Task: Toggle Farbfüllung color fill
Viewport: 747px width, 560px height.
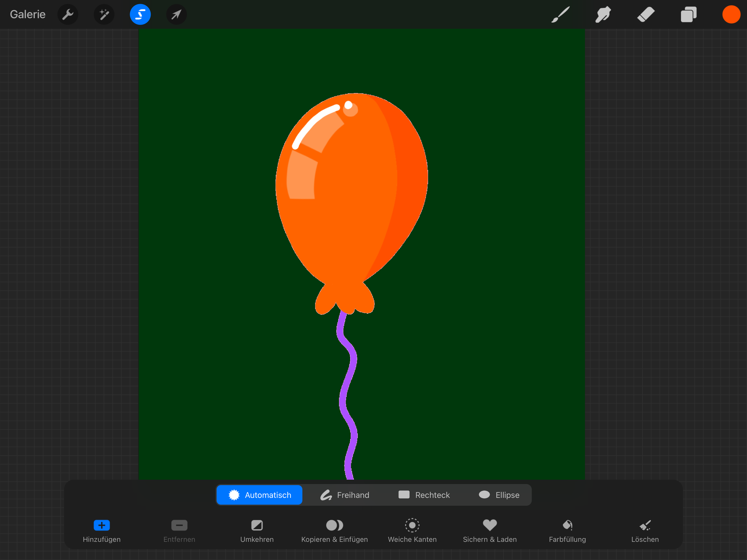Action: pos(568,531)
